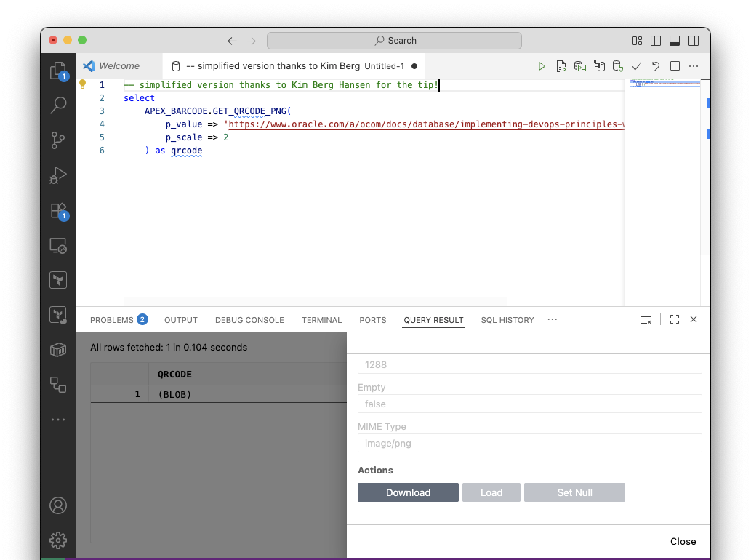Open the Run and Debug view
Viewport: 751px width, 560px height.
[x=58, y=175]
